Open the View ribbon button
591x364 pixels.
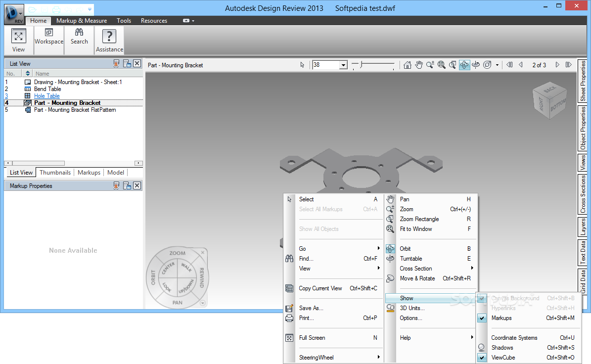pos(18,41)
